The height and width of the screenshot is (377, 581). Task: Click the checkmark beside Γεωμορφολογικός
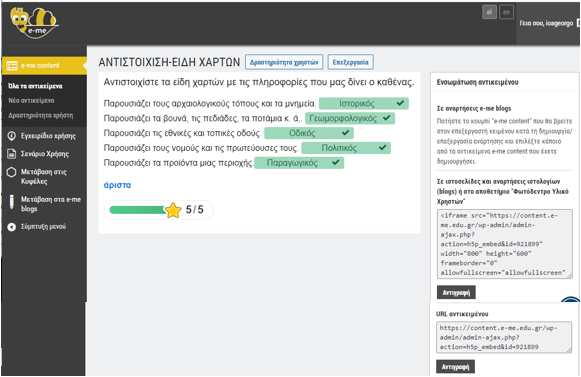[x=386, y=118]
